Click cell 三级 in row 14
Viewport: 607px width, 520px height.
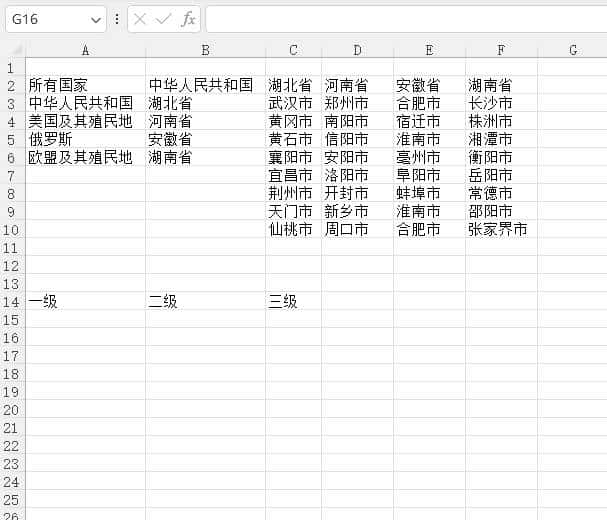293,301
